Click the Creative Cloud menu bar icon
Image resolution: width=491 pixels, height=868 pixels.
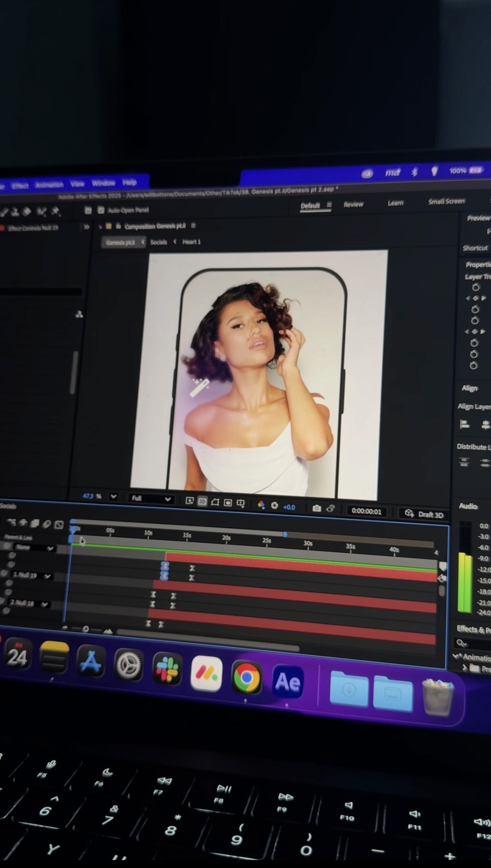tap(367, 174)
